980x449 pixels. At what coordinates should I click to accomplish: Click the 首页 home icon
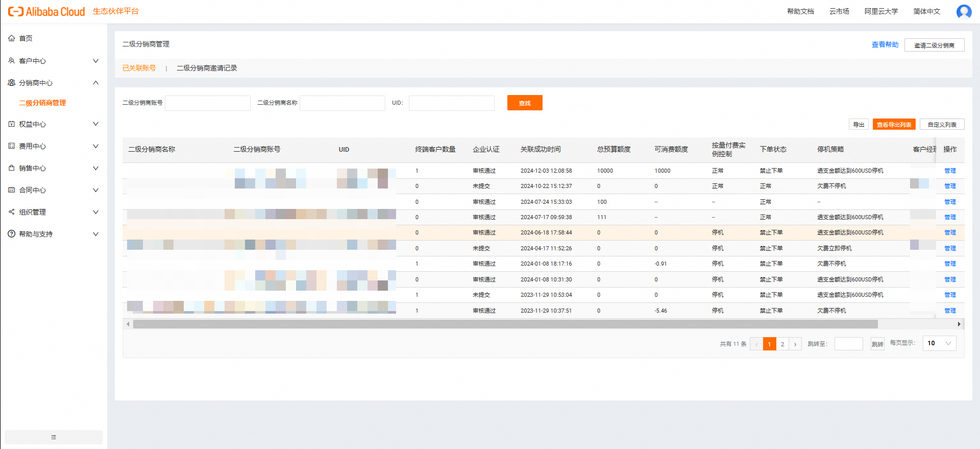(x=11, y=38)
